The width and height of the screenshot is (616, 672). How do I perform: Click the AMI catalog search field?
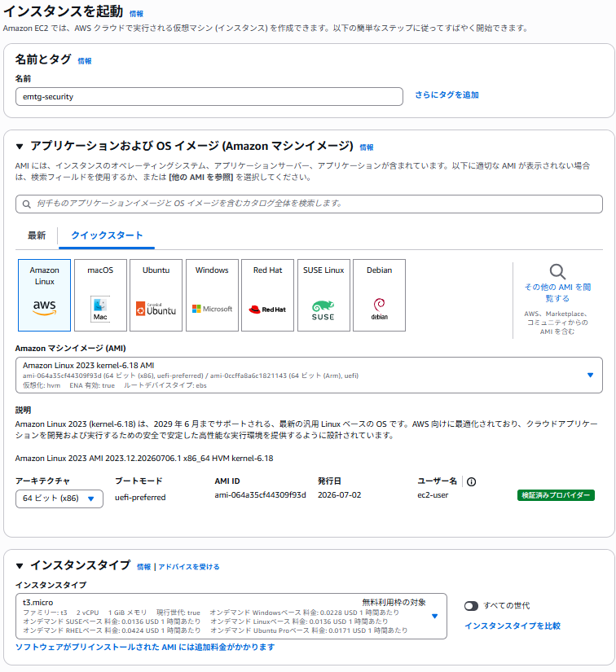pyautogui.click(x=309, y=204)
